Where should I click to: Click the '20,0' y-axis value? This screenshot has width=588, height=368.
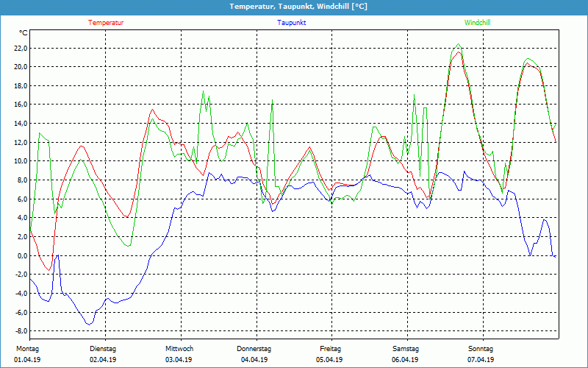[21, 67]
